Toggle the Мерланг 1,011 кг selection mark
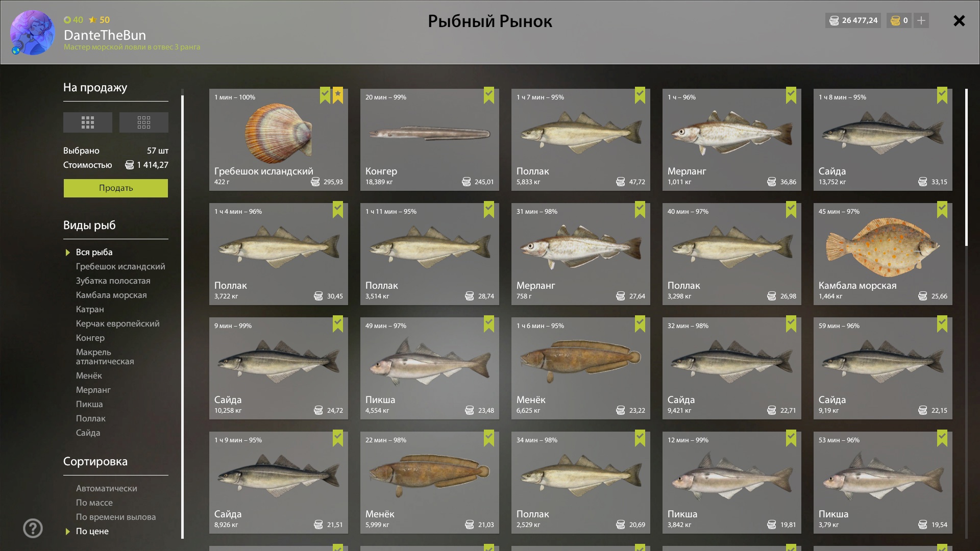980x551 pixels. [x=791, y=95]
